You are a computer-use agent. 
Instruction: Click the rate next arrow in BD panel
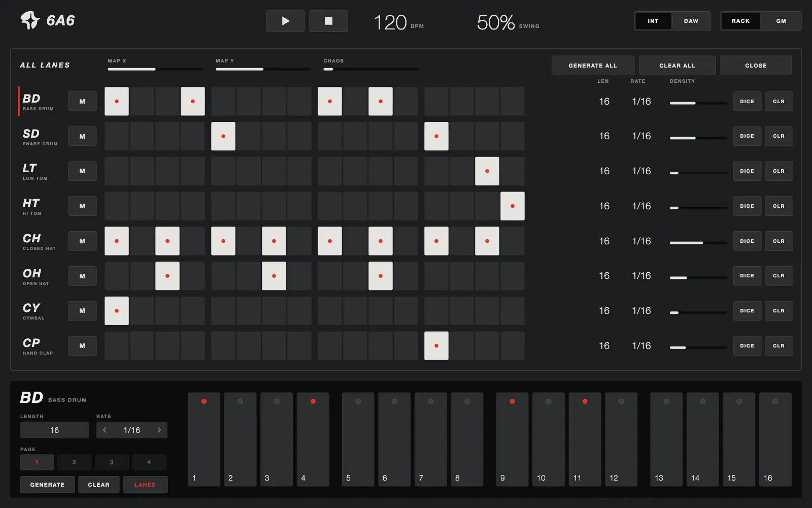point(159,430)
